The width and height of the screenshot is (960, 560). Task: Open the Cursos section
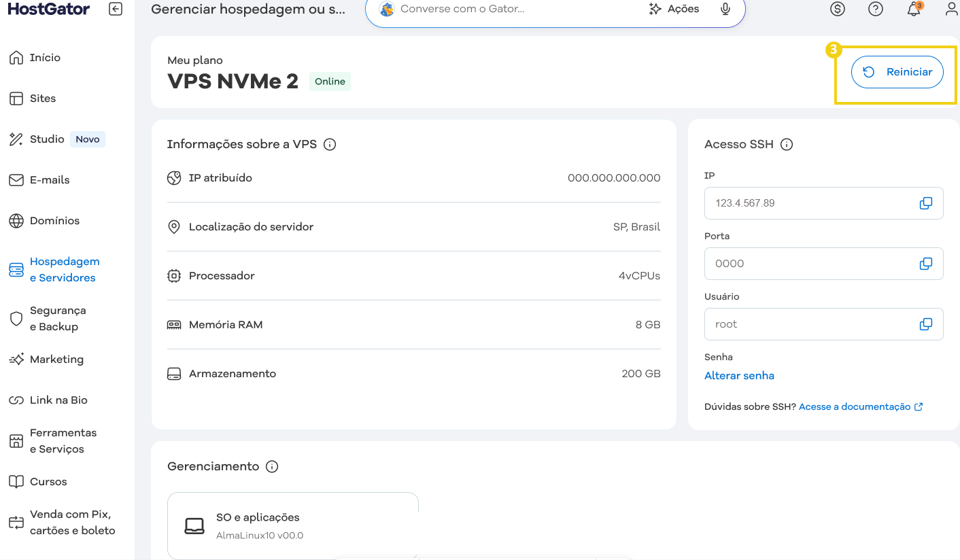coord(47,481)
